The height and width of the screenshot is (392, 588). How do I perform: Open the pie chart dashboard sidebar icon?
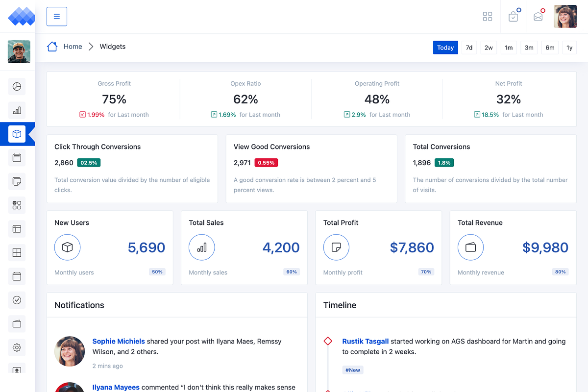pos(17,87)
